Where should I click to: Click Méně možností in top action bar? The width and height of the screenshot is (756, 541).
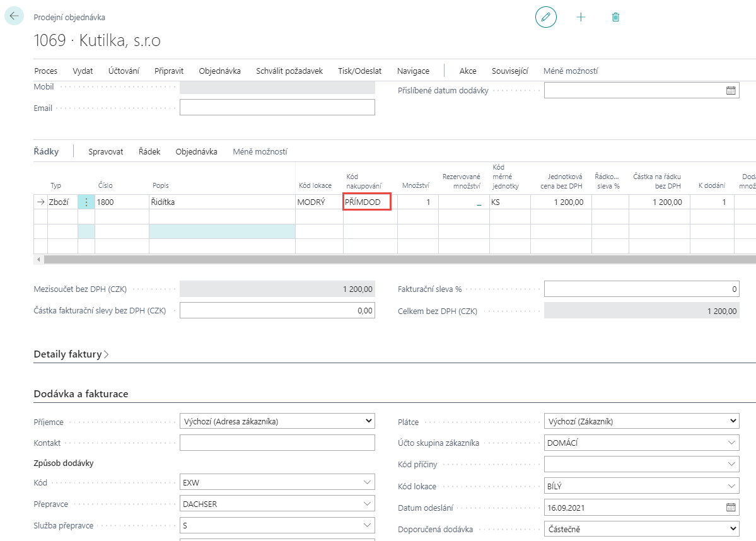click(570, 71)
